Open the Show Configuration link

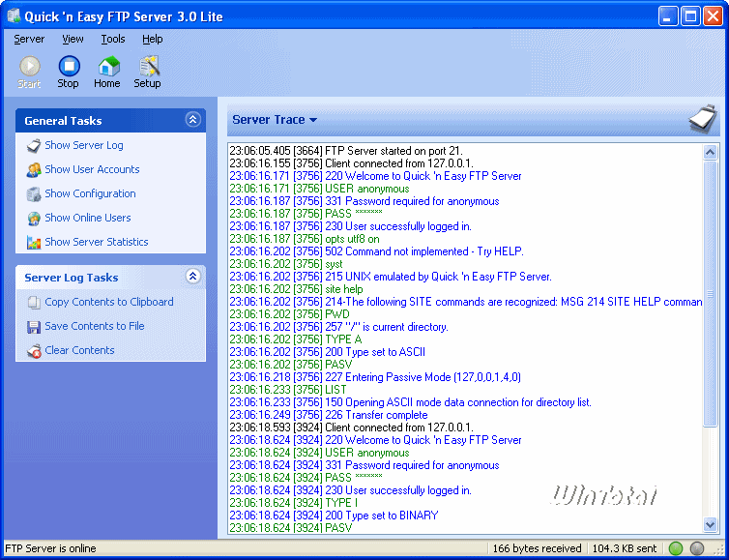(x=90, y=194)
